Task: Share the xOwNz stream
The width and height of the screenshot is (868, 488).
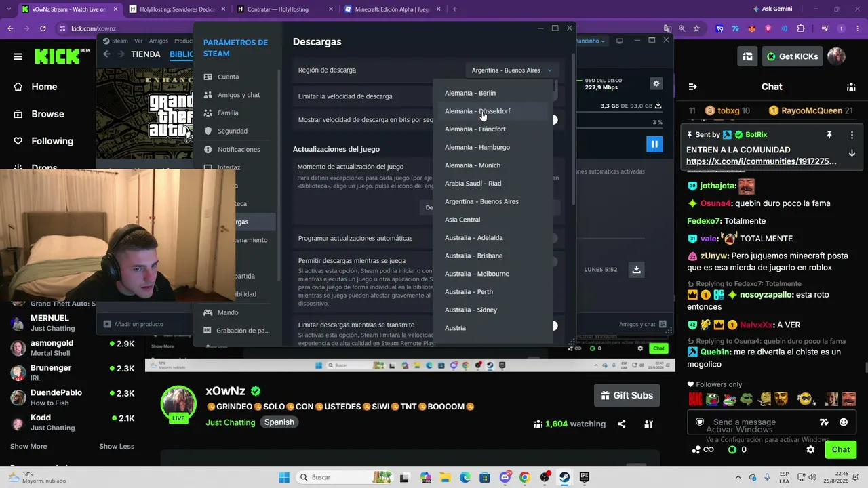Action: click(x=622, y=424)
